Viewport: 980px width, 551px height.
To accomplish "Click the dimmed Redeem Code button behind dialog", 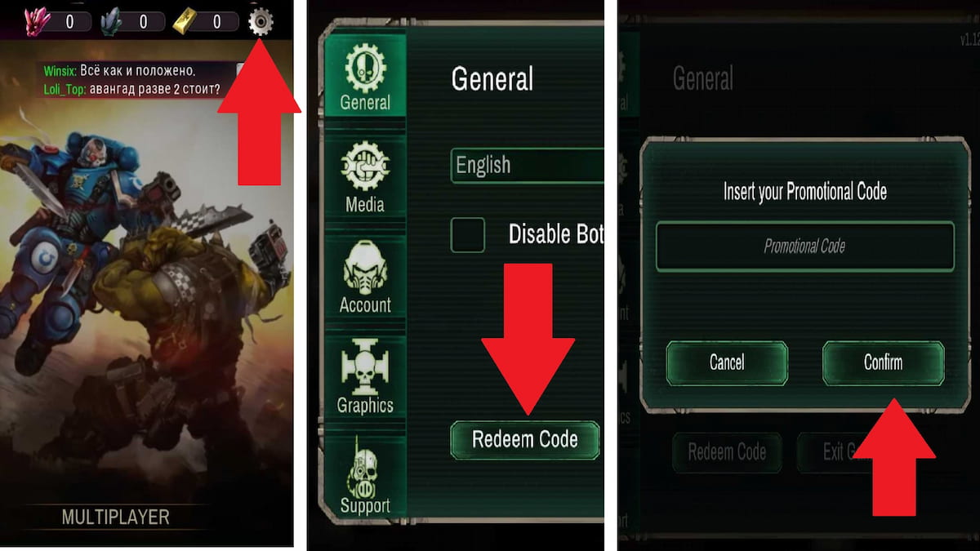I will tap(727, 451).
